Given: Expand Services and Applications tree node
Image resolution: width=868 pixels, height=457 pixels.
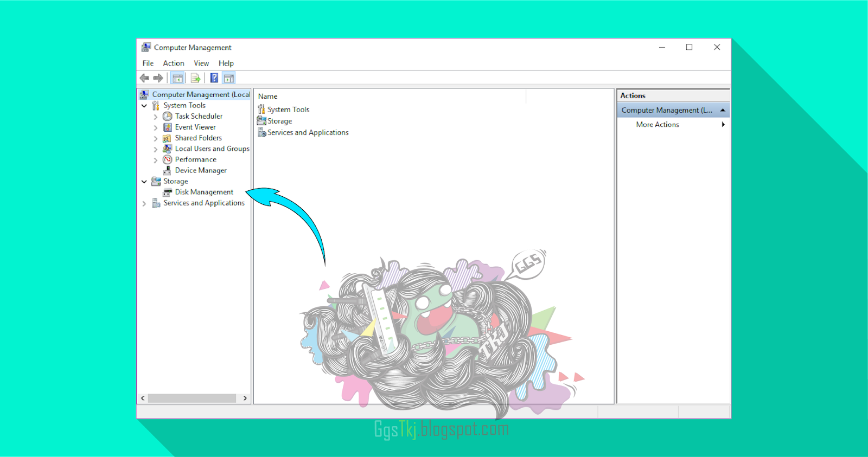Looking at the screenshot, I should (144, 203).
